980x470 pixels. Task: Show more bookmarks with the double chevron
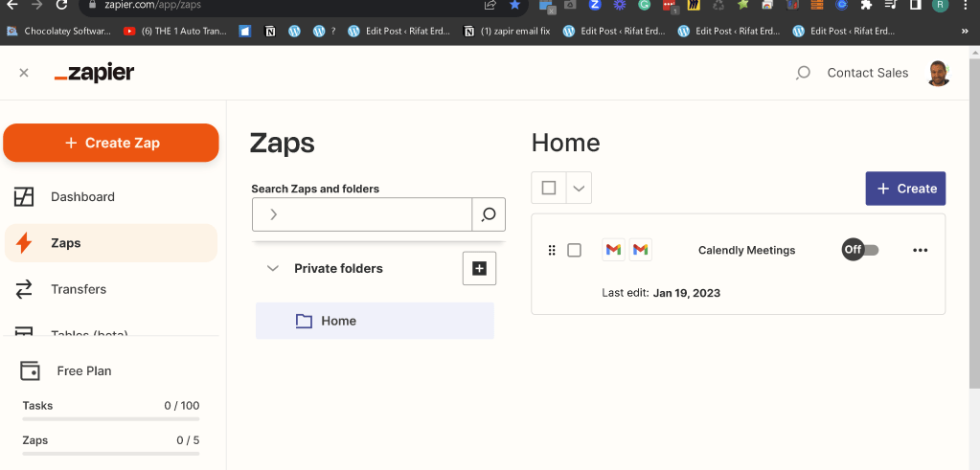pos(965,31)
